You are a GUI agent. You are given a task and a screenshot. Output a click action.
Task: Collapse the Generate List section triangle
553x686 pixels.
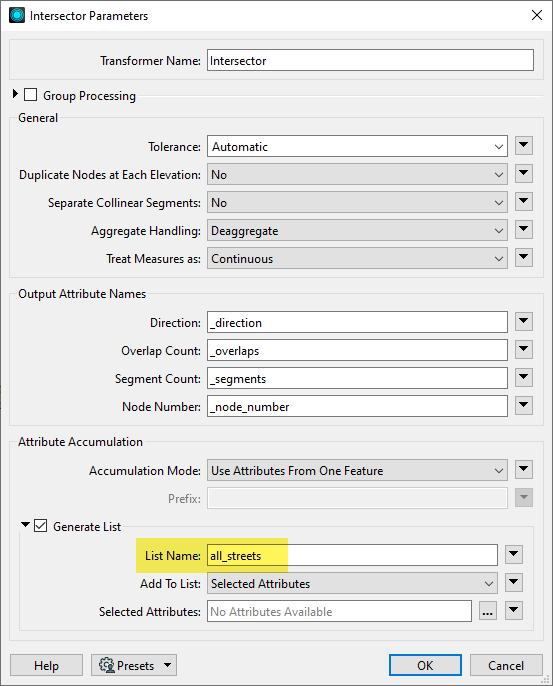tap(25, 524)
